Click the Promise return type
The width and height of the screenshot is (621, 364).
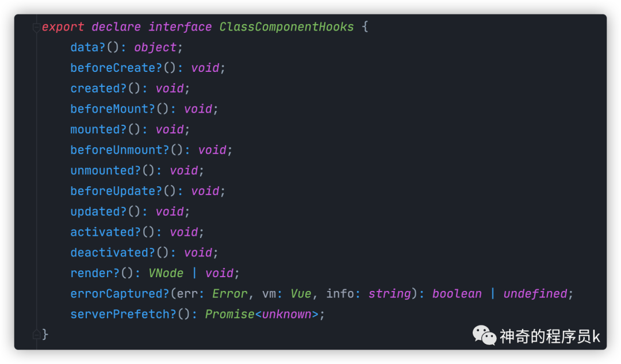(x=229, y=315)
